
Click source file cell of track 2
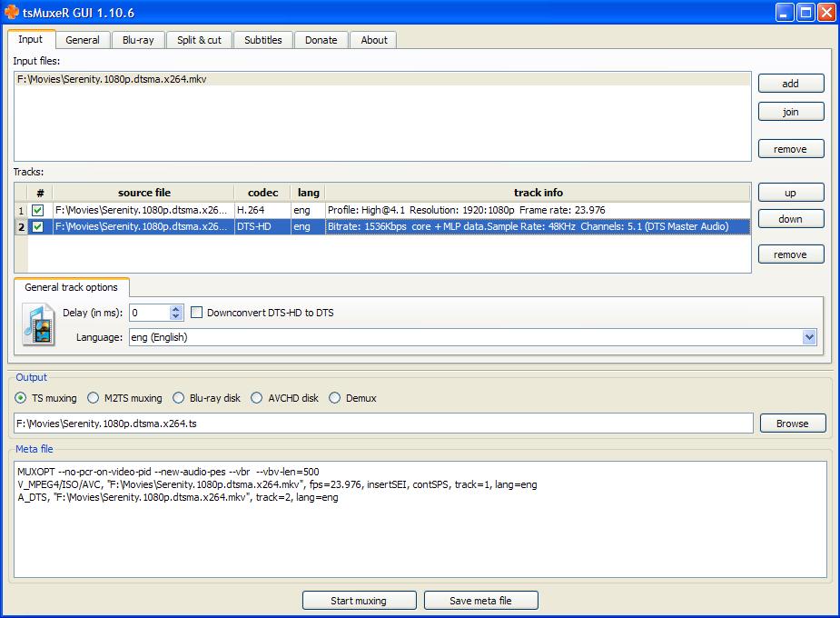tap(143, 226)
